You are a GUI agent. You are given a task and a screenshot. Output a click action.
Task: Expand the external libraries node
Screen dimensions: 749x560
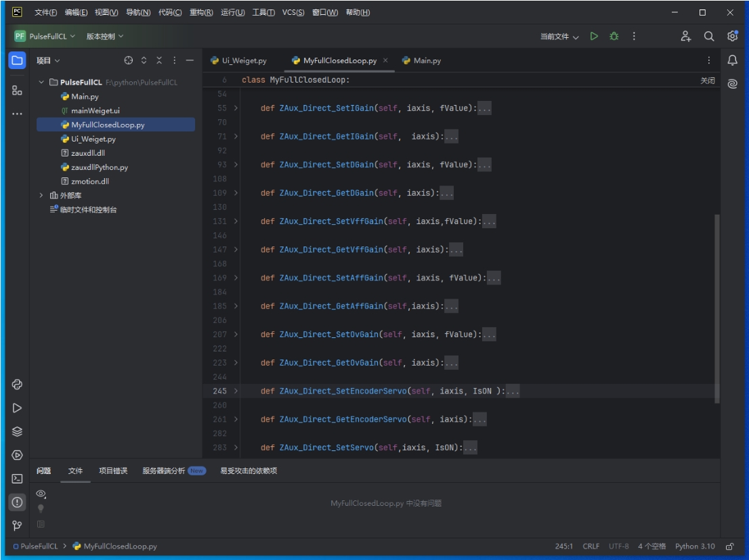(41, 196)
